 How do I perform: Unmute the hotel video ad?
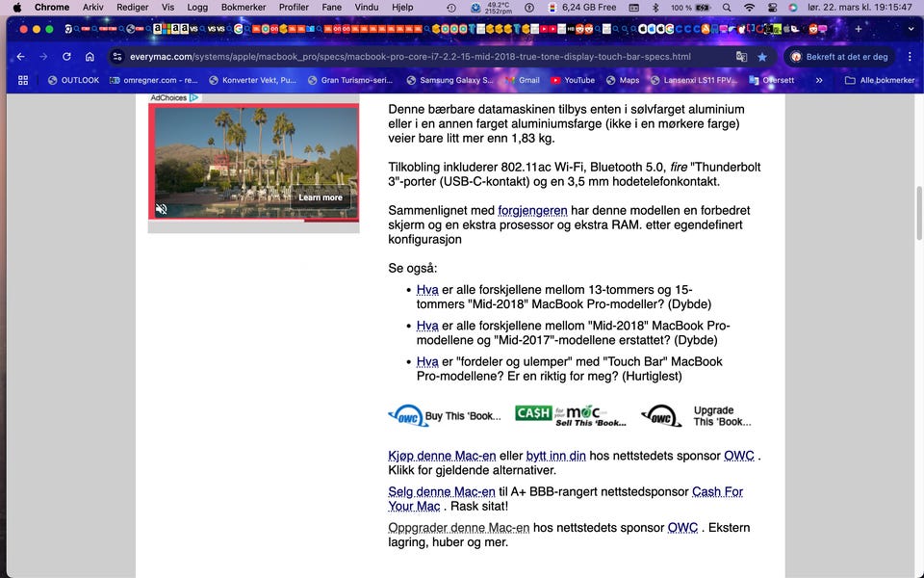tap(161, 209)
